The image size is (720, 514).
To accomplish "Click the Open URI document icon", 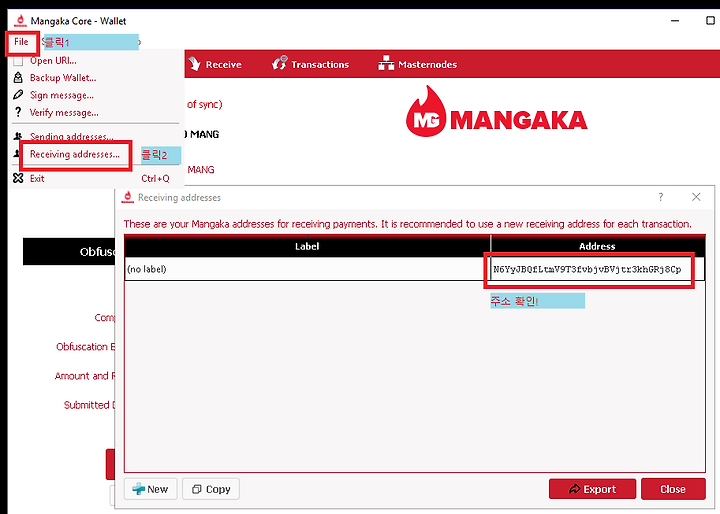I will click(18, 61).
